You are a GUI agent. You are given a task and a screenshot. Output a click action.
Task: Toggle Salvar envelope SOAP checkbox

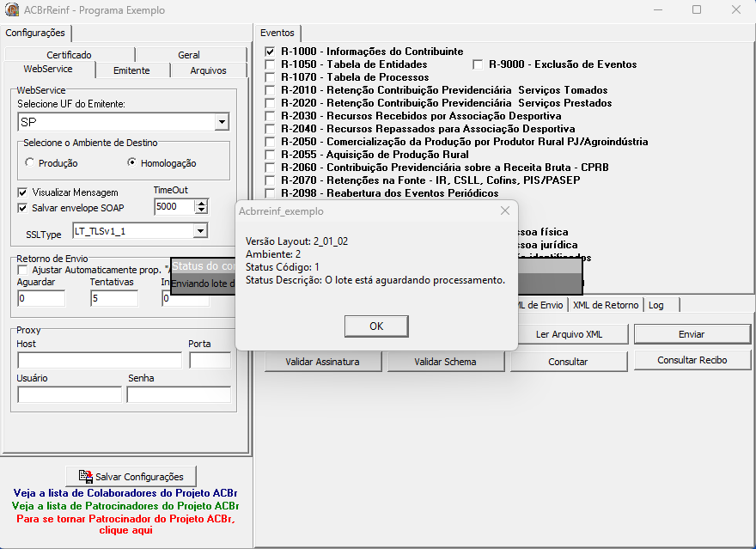(x=22, y=208)
